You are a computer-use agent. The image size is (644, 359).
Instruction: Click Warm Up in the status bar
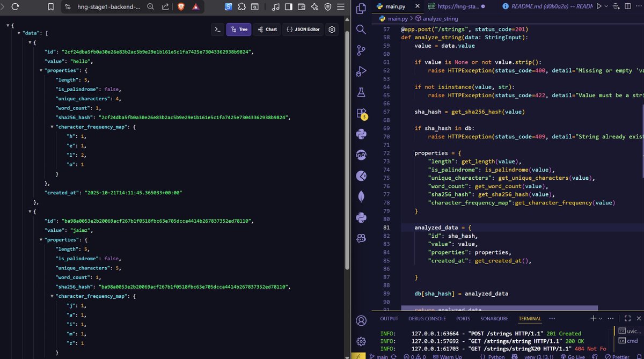[x=447, y=356]
